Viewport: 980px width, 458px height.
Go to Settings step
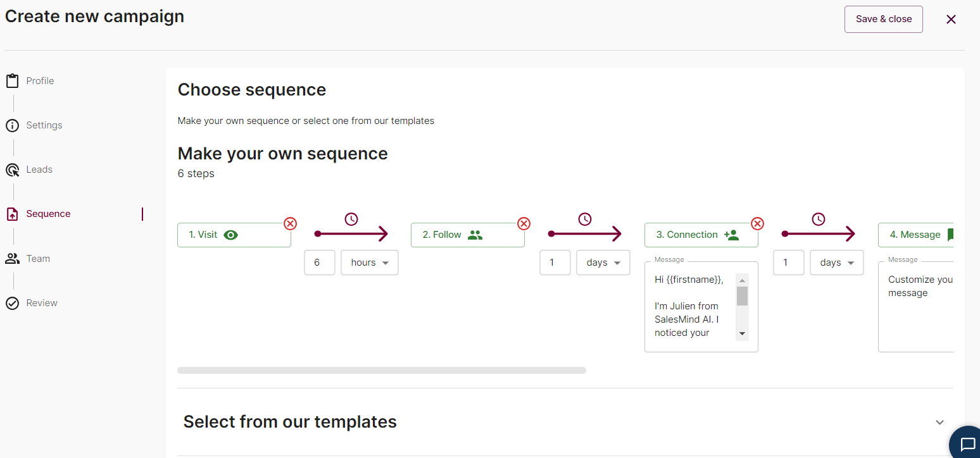point(44,125)
